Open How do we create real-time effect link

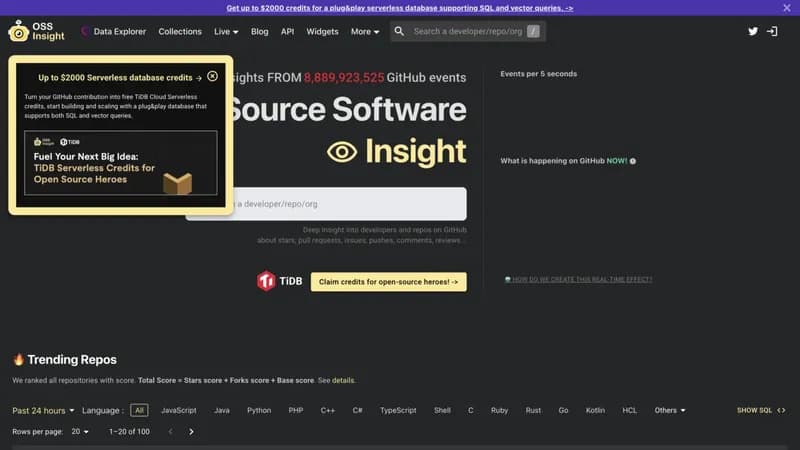click(578, 279)
